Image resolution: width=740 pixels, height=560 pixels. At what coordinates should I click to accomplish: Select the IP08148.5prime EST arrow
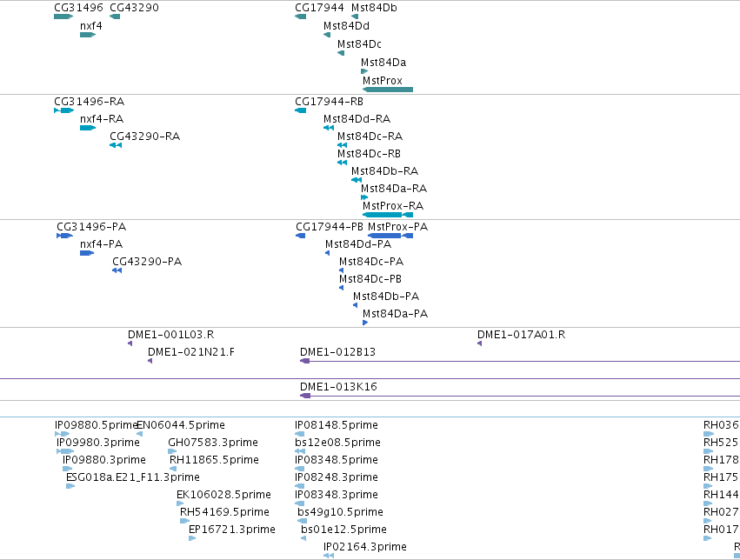(x=300, y=434)
